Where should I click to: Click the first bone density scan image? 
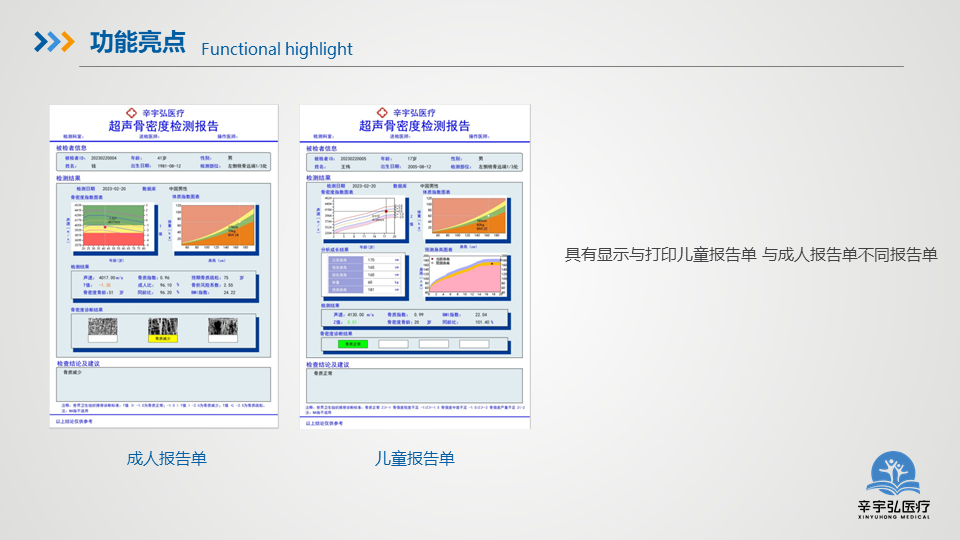pyautogui.click(x=102, y=326)
